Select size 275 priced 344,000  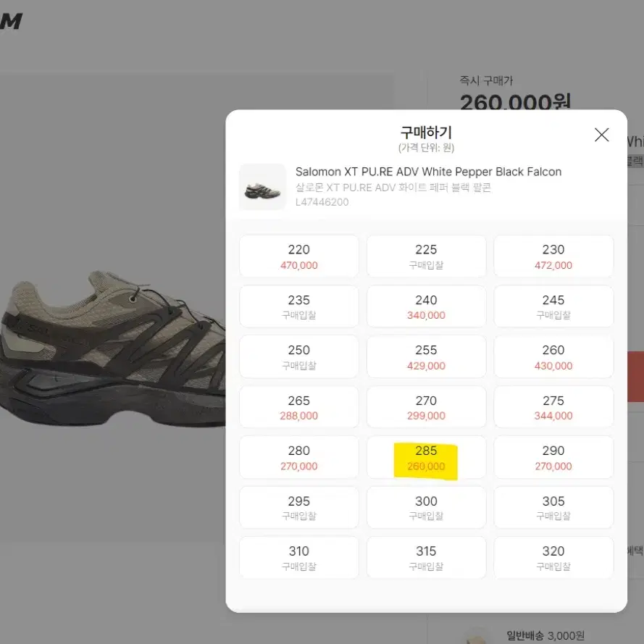coord(553,407)
